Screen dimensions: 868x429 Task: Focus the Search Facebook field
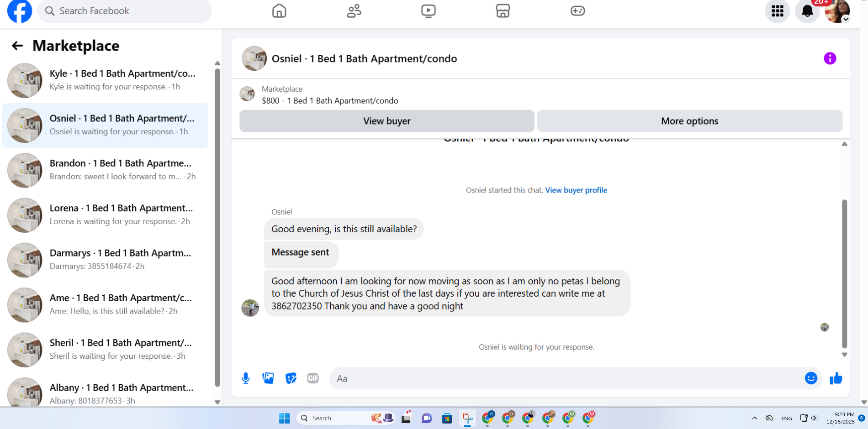tap(125, 11)
